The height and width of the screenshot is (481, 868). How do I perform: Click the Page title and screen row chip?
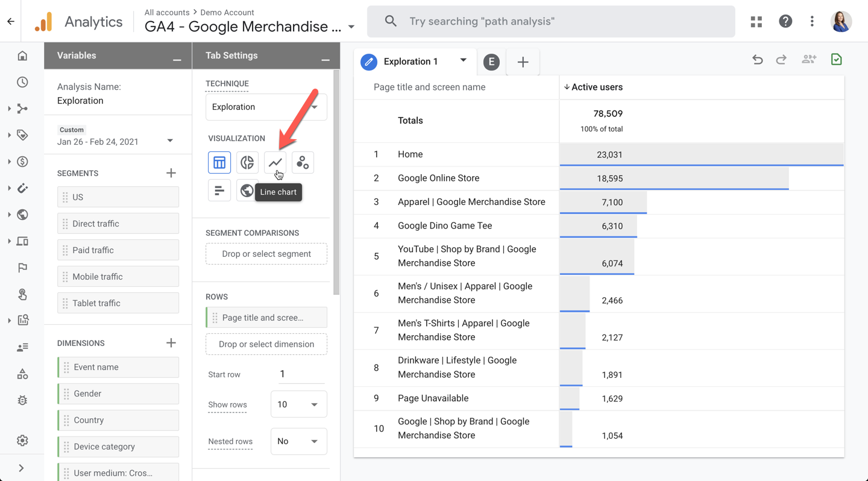266,318
